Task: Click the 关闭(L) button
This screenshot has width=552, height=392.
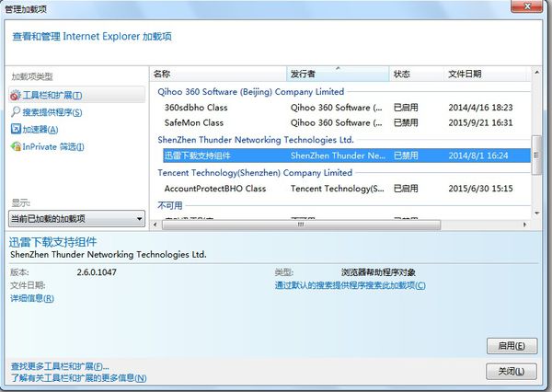Action: coord(512,372)
